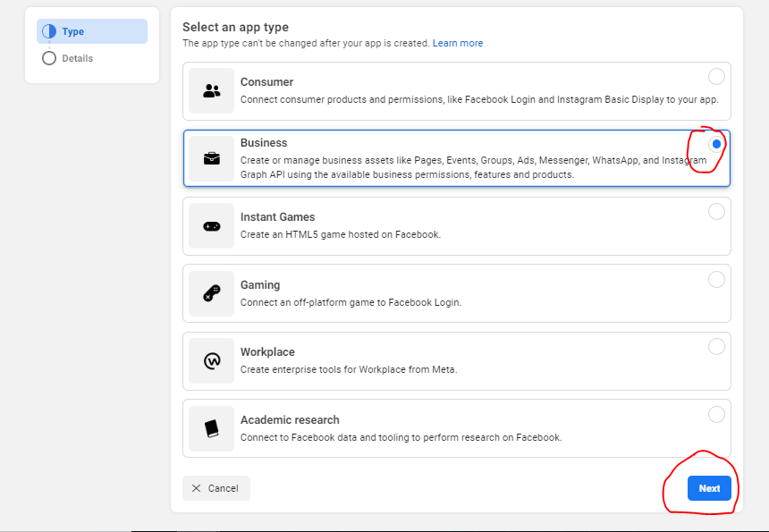Image resolution: width=769 pixels, height=532 pixels.
Task: Click the X icon beside Cancel
Action: (196, 488)
